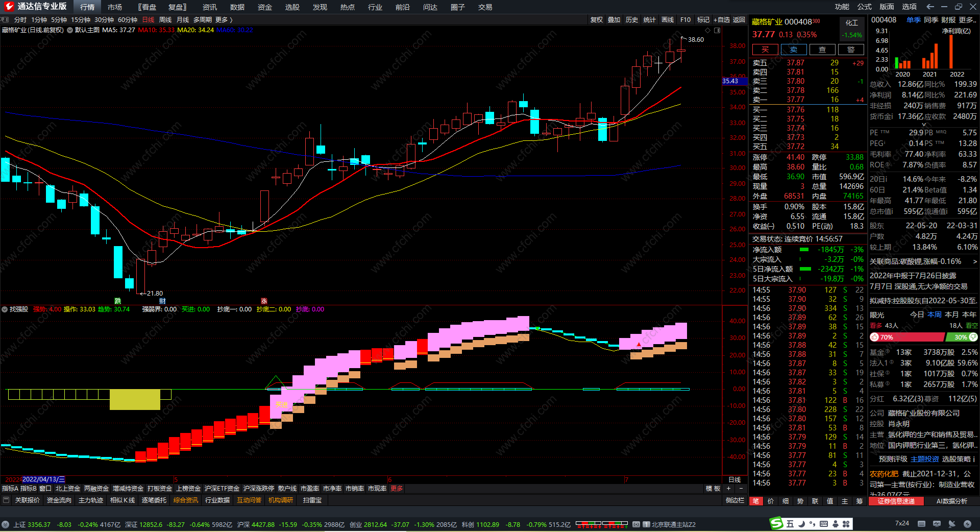Switch to 分时 chart view

20,20
